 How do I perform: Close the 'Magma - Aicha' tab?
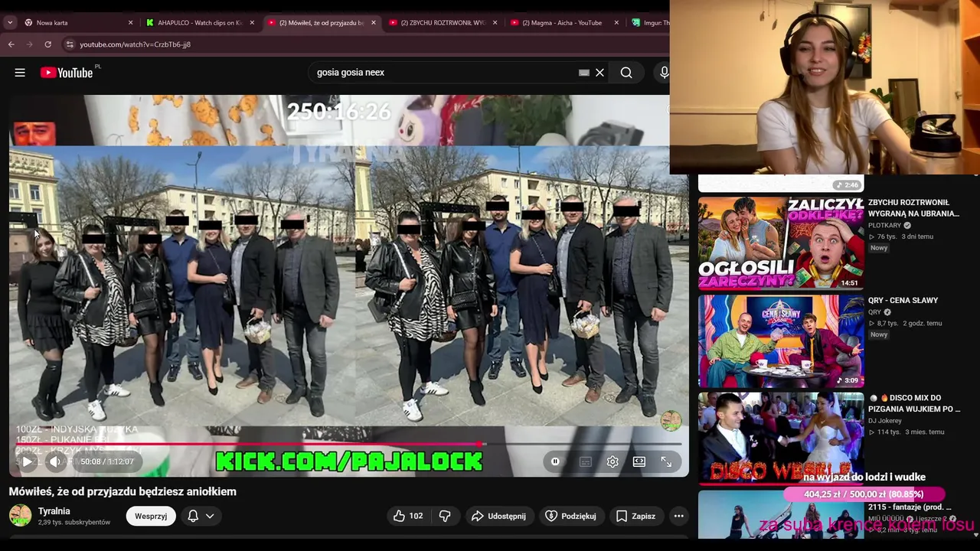coord(616,23)
